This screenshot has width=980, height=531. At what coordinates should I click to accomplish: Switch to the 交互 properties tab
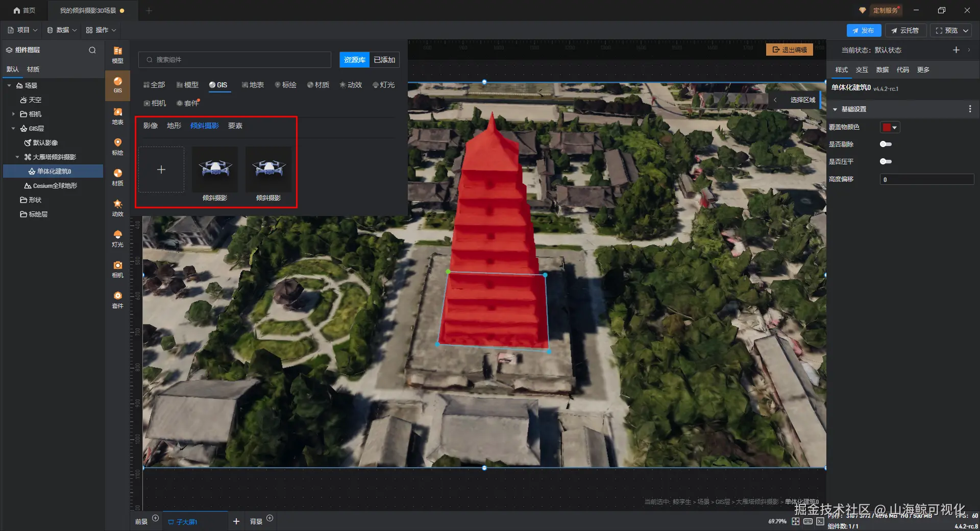point(862,70)
